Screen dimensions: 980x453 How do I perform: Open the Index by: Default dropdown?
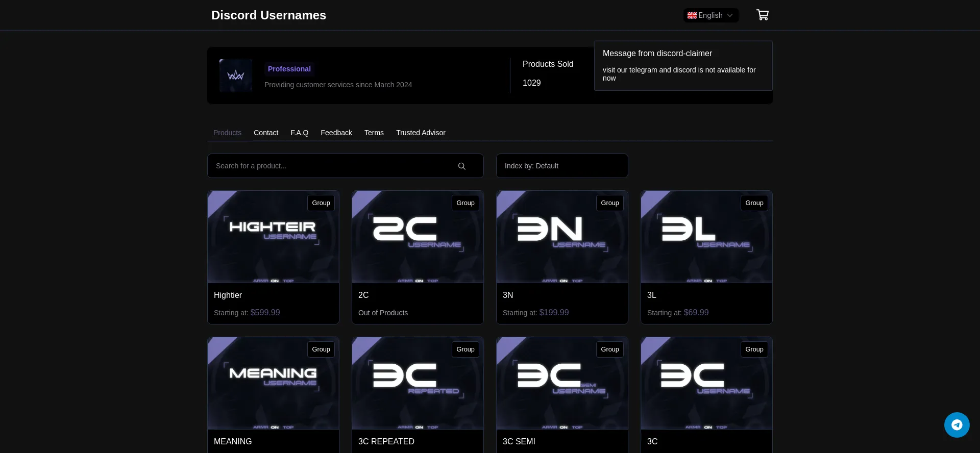pyautogui.click(x=562, y=166)
